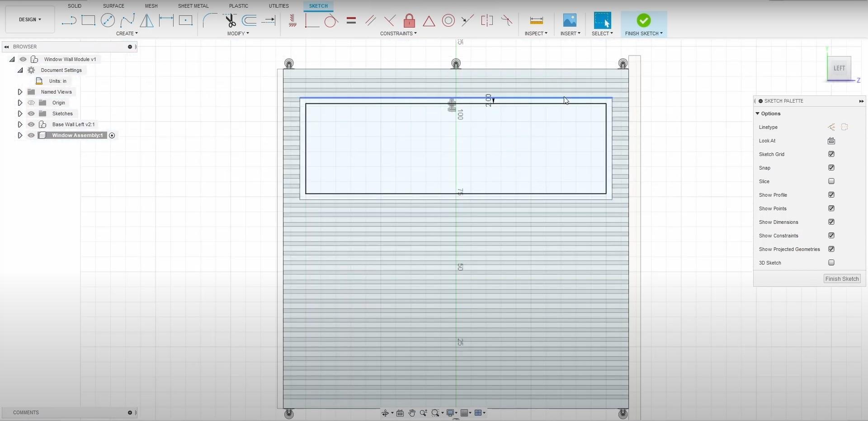Apply the Midpoint triangle constraint

[x=429, y=20]
